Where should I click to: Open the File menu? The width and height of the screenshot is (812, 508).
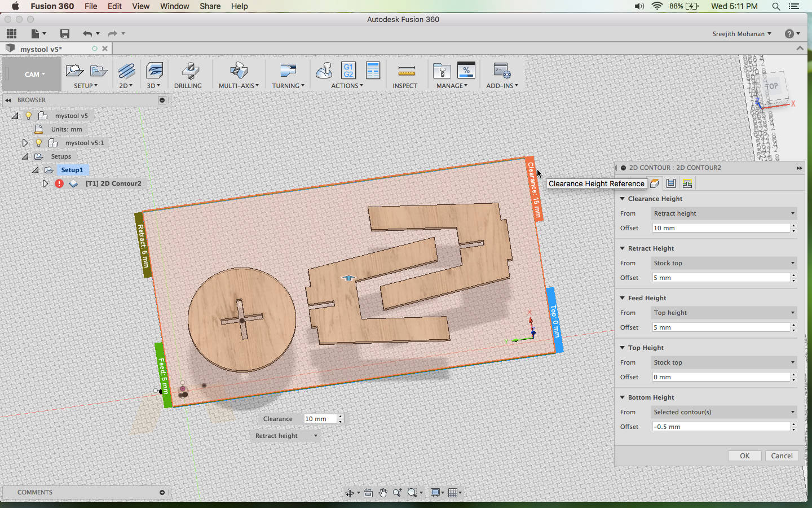tap(91, 6)
